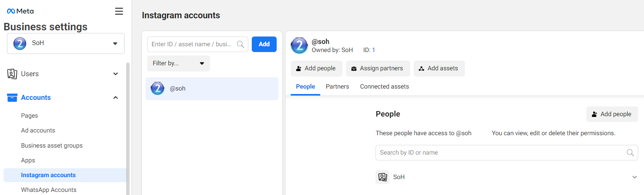Click the Meta logo

(20, 11)
